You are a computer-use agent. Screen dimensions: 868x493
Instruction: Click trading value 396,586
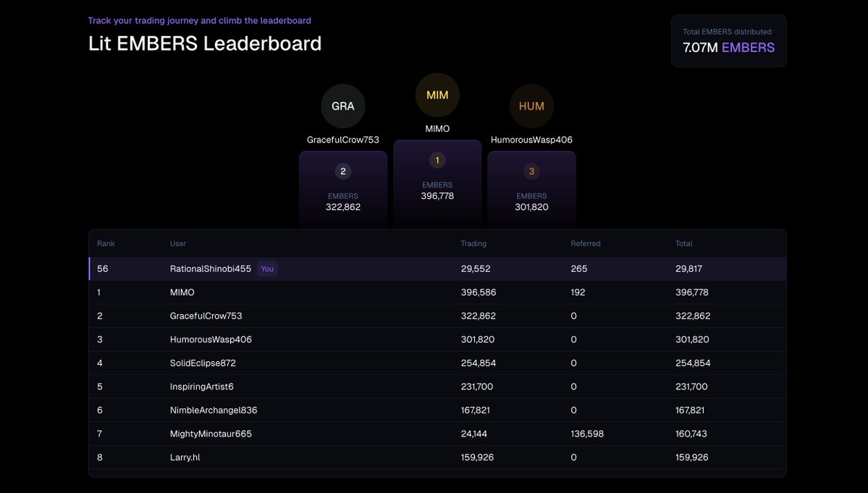click(x=479, y=292)
